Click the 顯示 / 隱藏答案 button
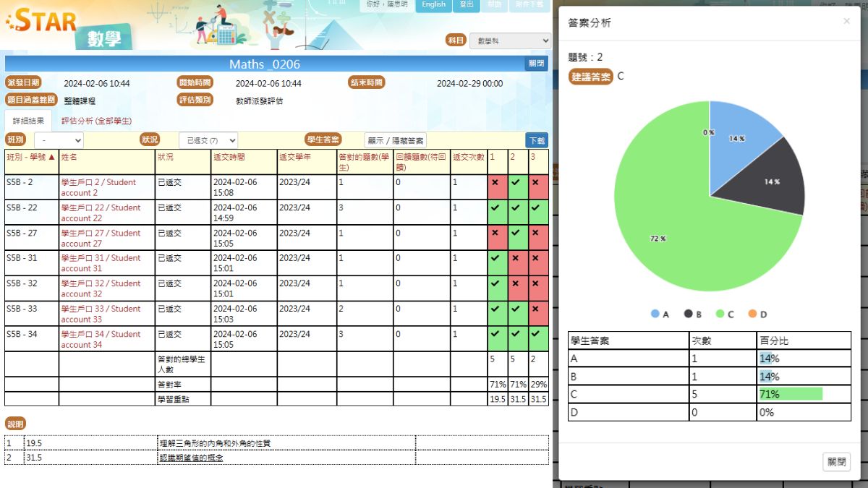This screenshot has width=868, height=488. pos(395,140)
